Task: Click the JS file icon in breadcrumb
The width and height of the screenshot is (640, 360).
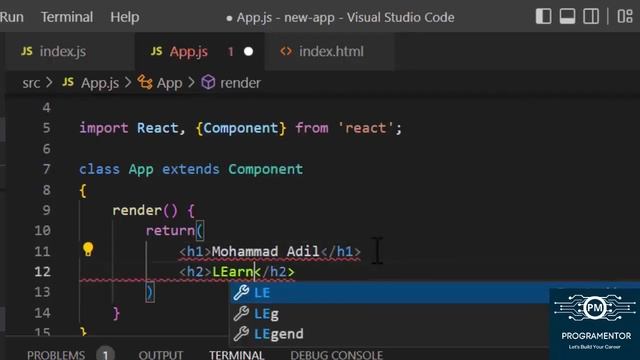Action: 68,82
